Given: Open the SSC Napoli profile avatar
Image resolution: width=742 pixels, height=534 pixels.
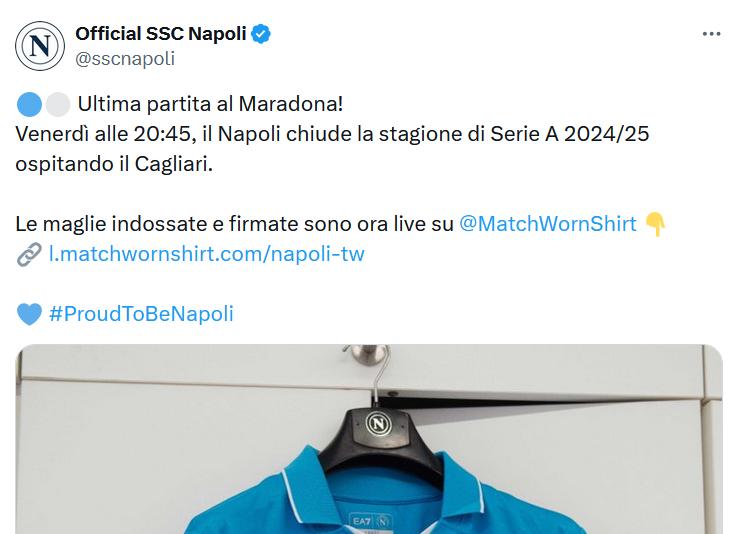Looking at the screenshot, I should click(x=40, y=46).
